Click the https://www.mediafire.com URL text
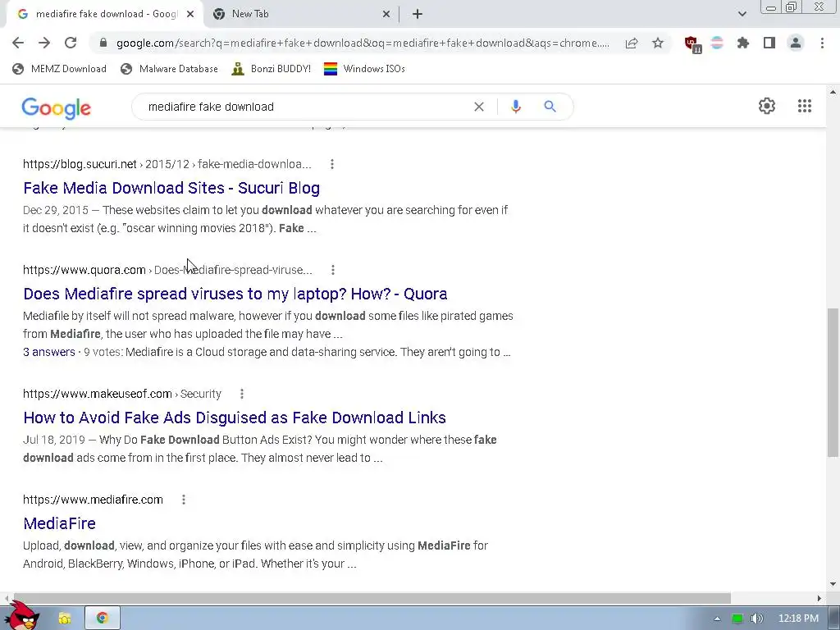 pyautogui.click(x=93, y=500)
